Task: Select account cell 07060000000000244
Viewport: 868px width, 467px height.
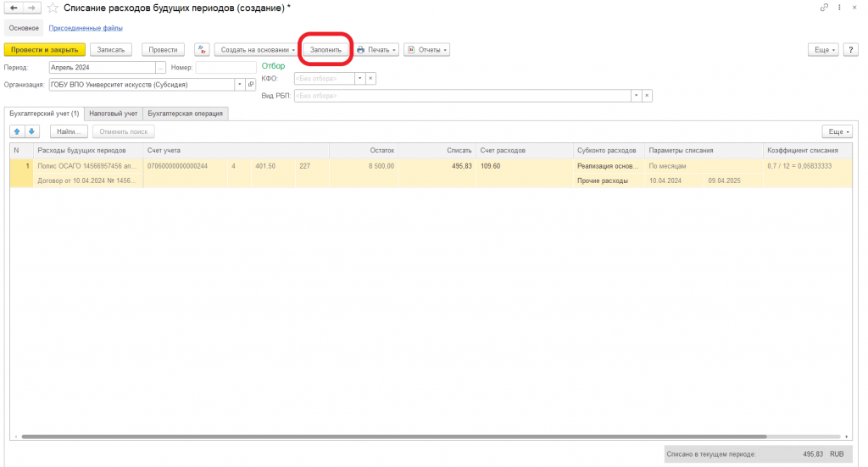Action: (185, 166)
